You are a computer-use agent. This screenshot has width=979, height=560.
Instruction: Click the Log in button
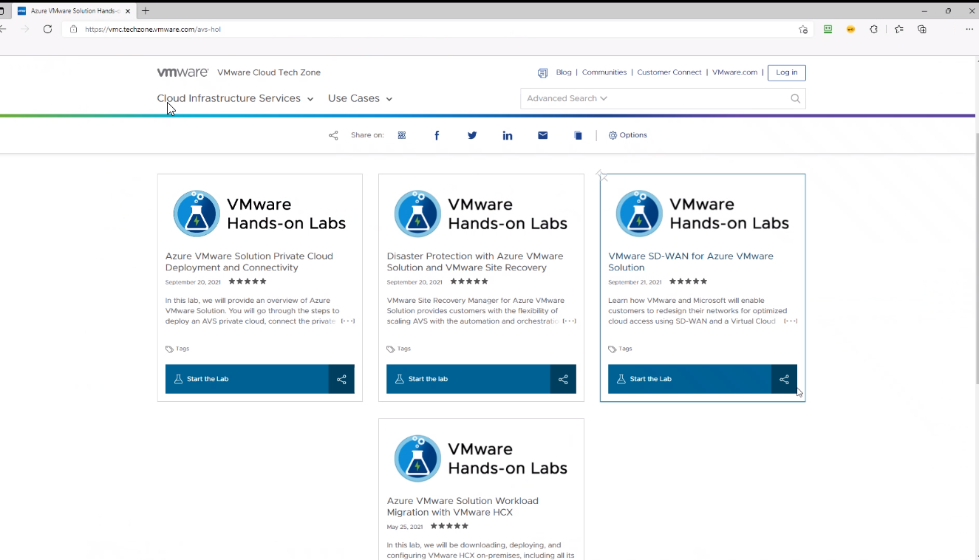point(786,72)
